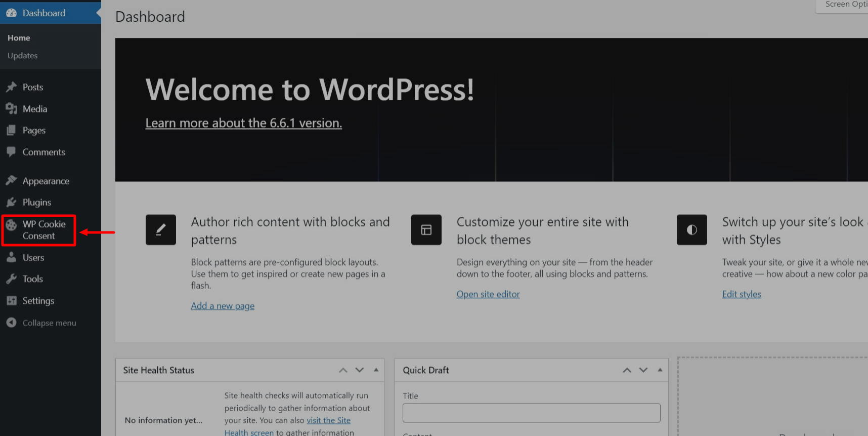Viewport: 868px width, 436px height.
Task: Click the 'No information yet...' text
Action: click(x=163, y=420)
